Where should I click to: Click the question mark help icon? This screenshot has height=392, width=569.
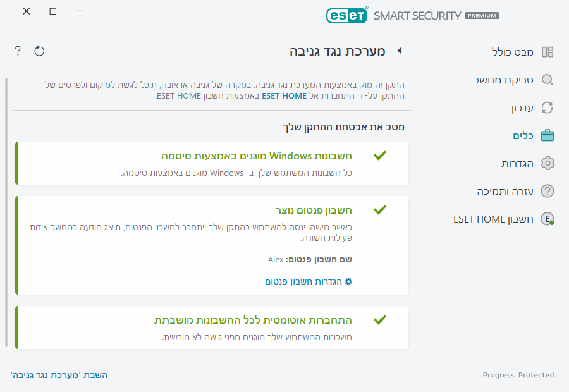(x=17, y=51)
